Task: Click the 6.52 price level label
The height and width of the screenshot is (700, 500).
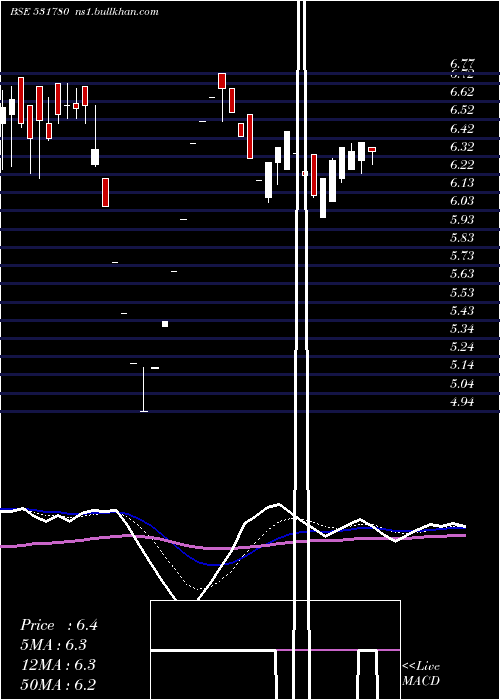Action: click(462, 110)
